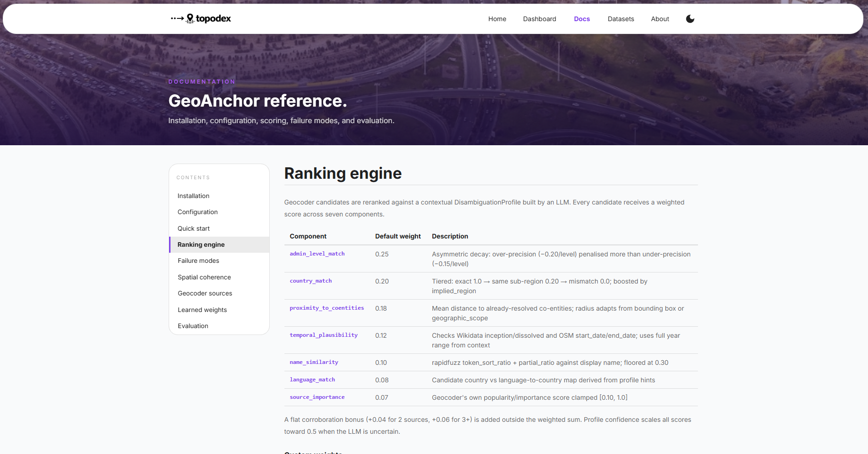
Task: Open the About page link
Action: pos(660,19)
